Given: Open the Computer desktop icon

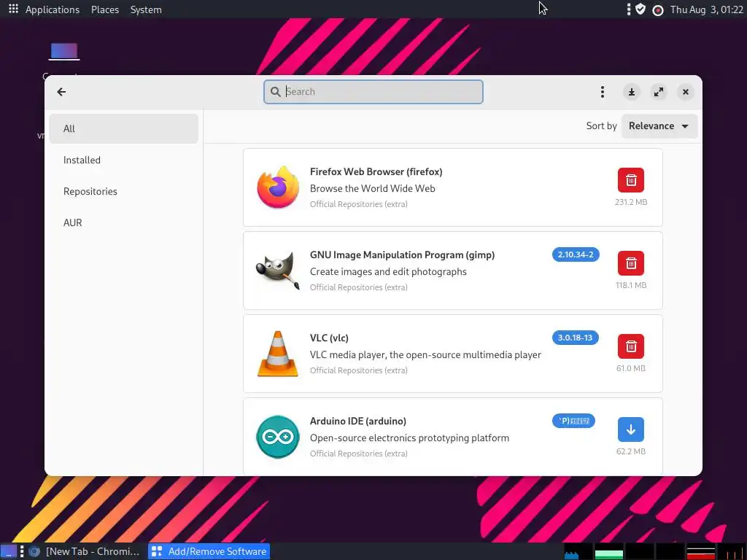Looking at the screenshot, I should tap(64, 52).
